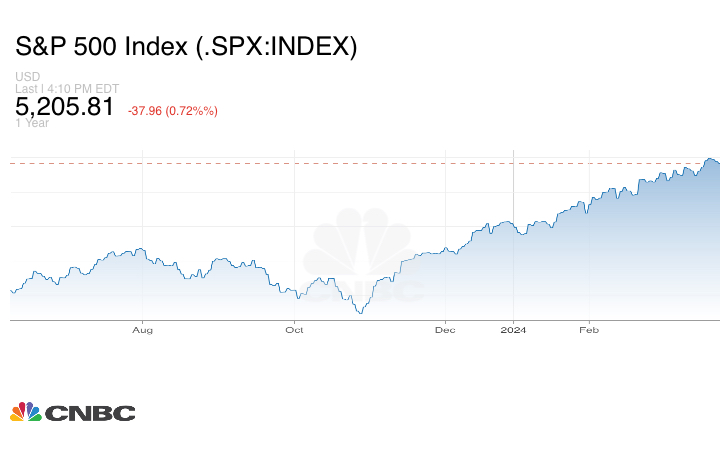This screenshot has width=720, height=450.
Task: Click the Oct label on the time axis
Action: 294,329
